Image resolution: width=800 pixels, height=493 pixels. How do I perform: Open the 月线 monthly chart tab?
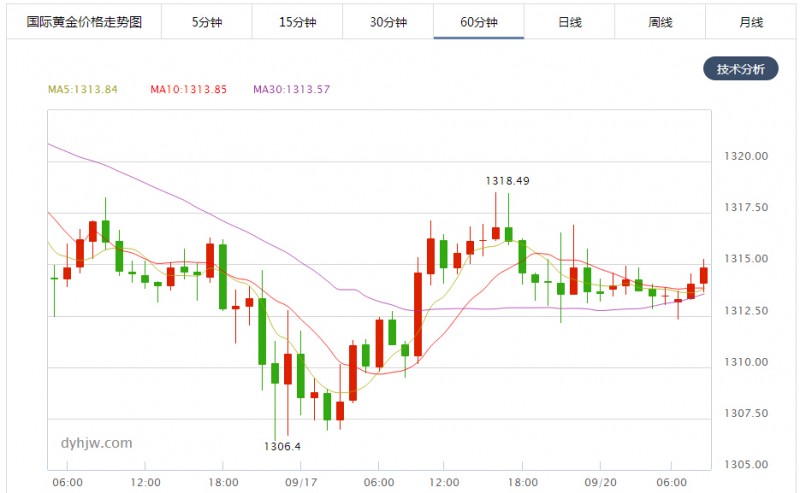(751, 22)
